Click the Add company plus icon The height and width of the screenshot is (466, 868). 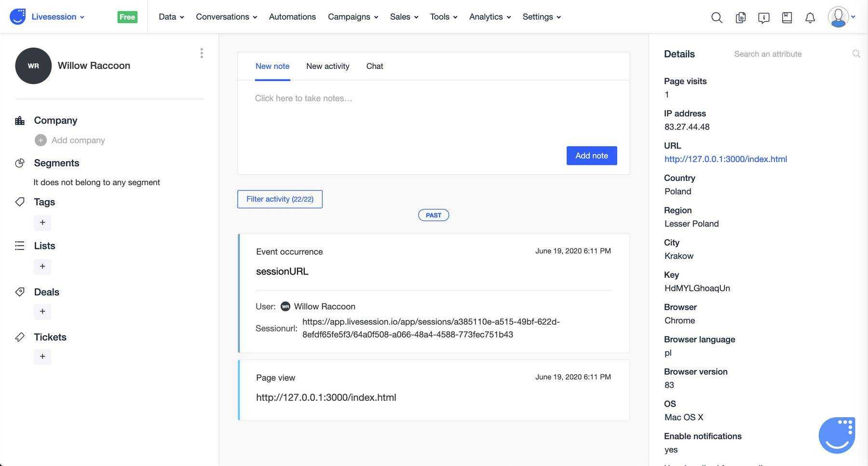(41, 140)
